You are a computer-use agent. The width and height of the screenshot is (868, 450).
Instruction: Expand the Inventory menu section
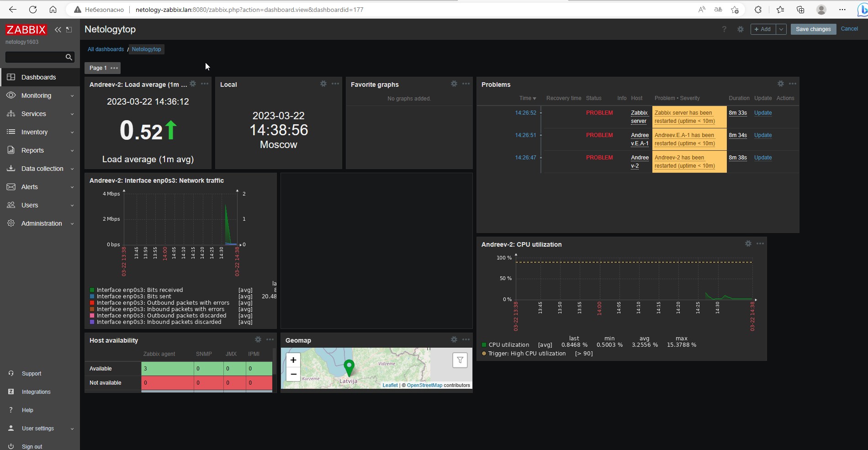[40, 132]
